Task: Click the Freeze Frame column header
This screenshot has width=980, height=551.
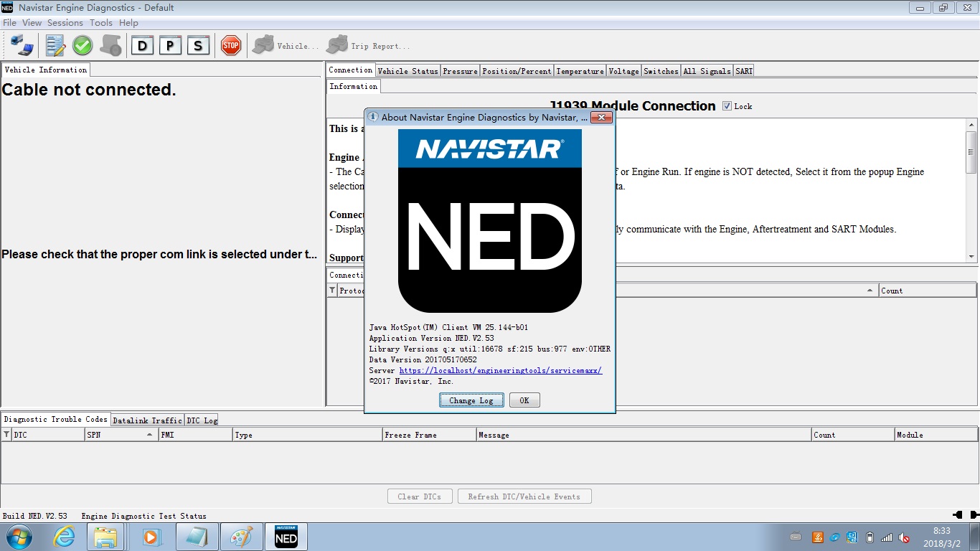Action: tap(429, 435)
